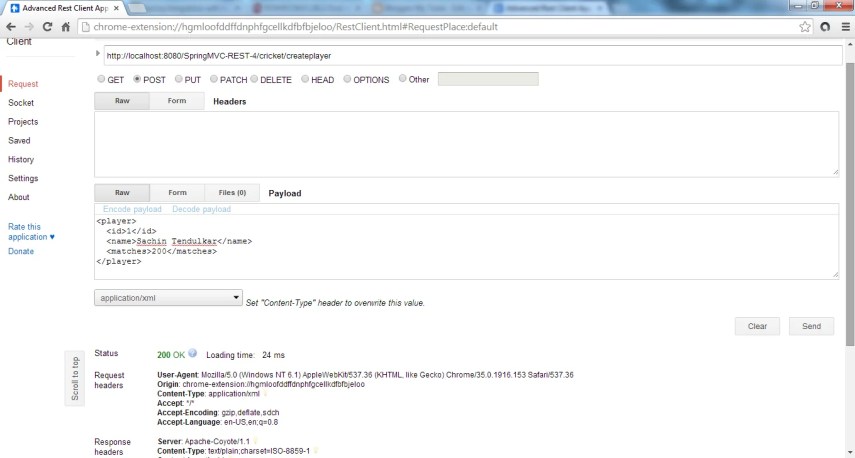Click the Rate this application link
Viewport: 855px width, 458px height.
(31, 232)
